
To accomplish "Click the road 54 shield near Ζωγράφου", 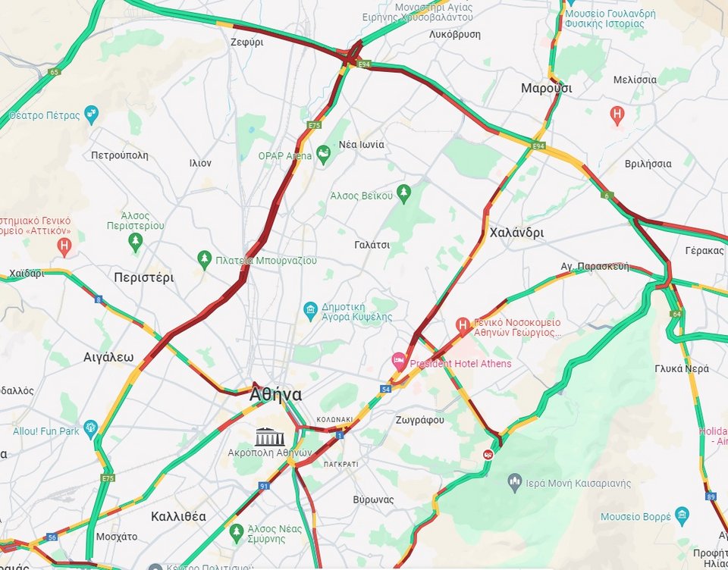I will tap(386, 389).
